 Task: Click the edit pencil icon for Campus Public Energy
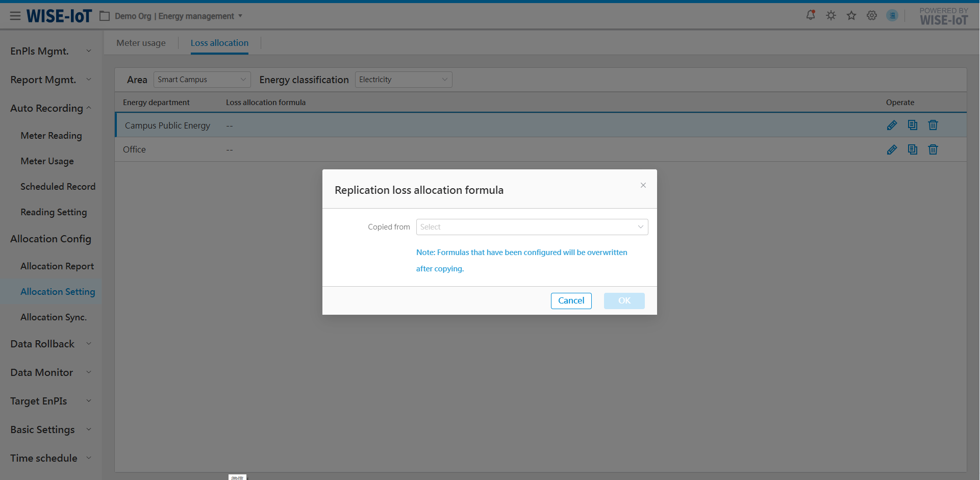892,125
